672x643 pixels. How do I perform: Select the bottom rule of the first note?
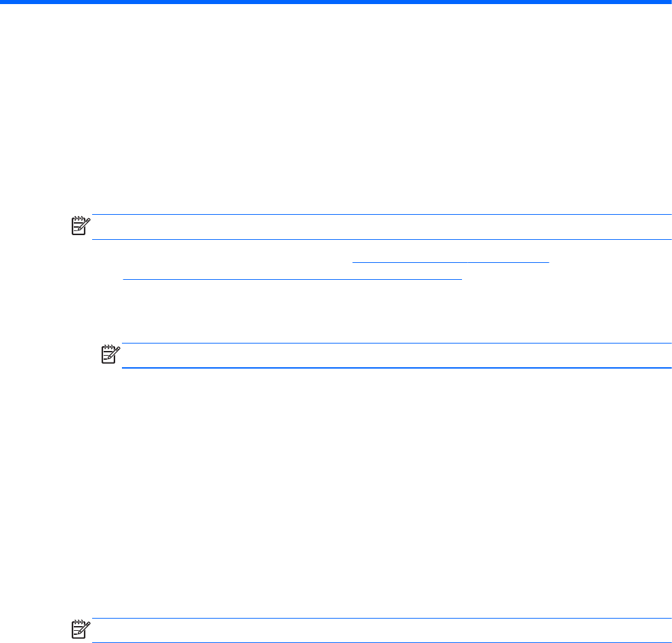(x=382, y=239)
